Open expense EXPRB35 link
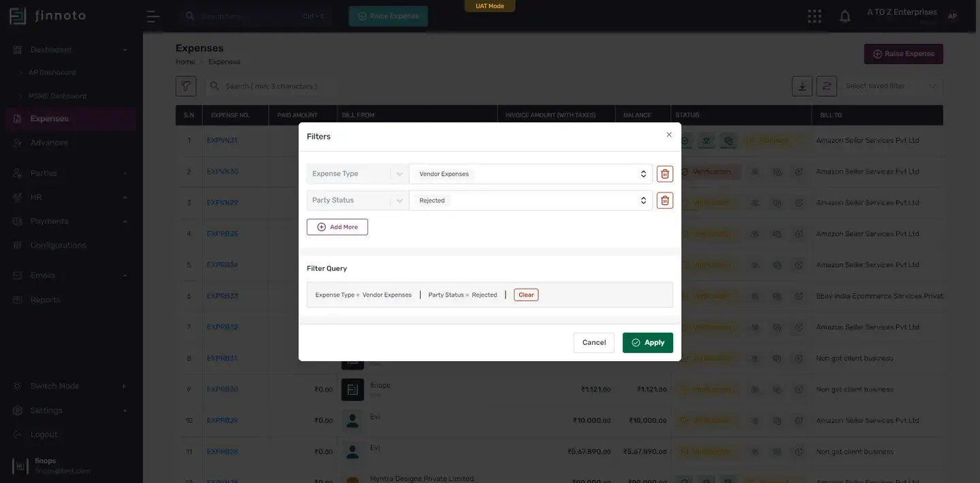The width and height of the screenshot is (980, 483). point(223,234)
